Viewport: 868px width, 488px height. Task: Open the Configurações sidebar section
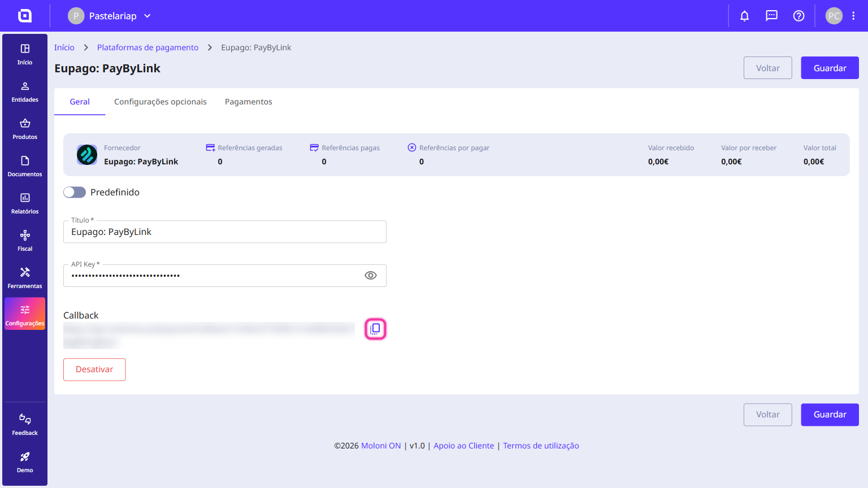[25, 314]
